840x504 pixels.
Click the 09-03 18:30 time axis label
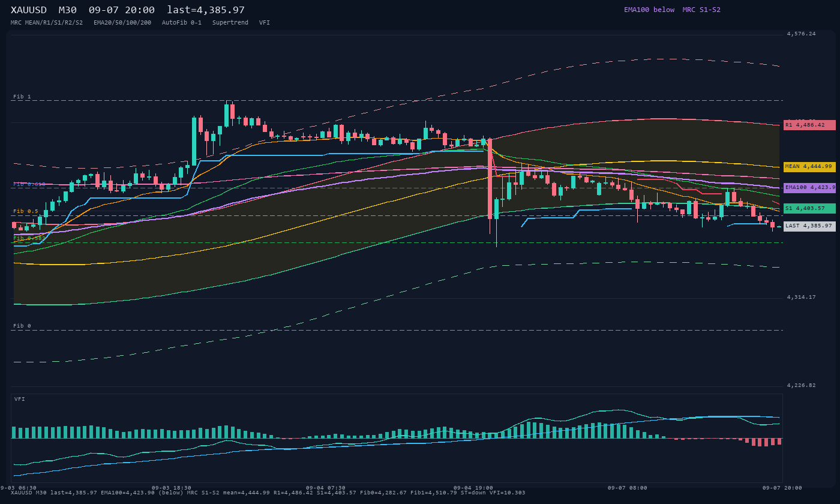click(x=172, y=488)
